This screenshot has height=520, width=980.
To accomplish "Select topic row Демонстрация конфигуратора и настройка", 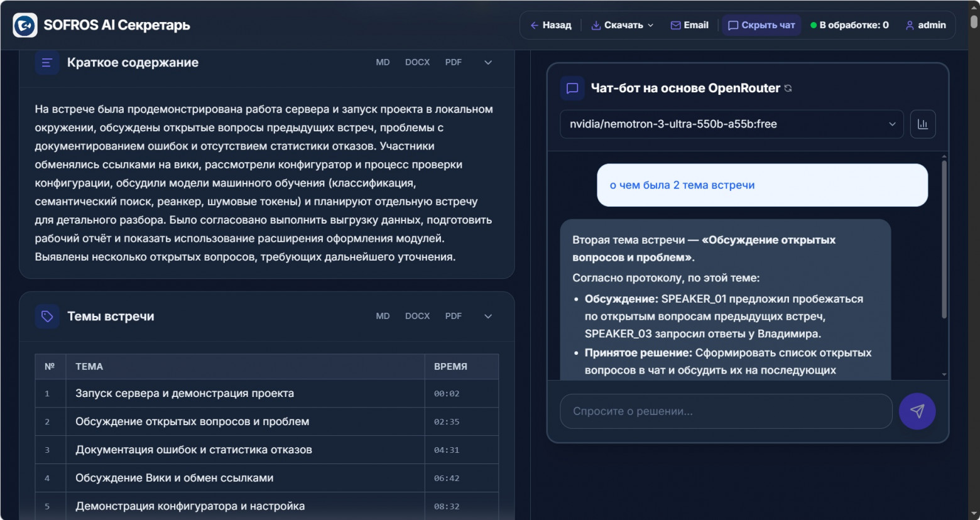I will 267,506.
